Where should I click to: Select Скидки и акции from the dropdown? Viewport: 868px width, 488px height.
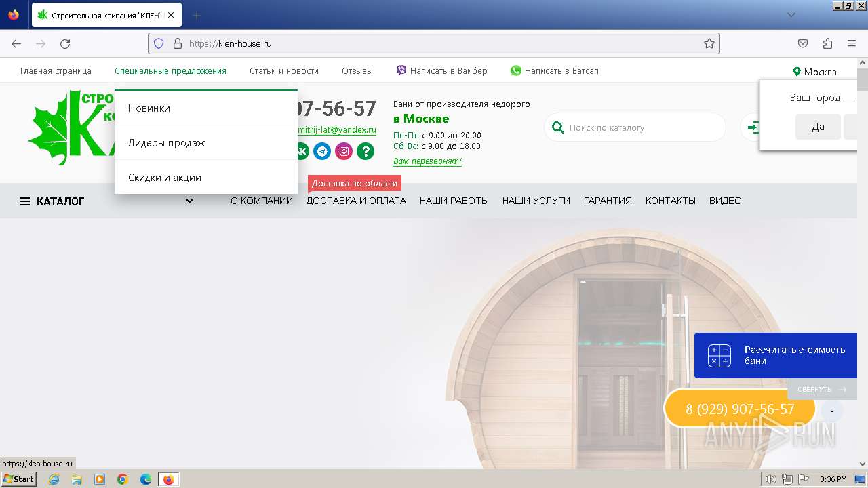206,177
